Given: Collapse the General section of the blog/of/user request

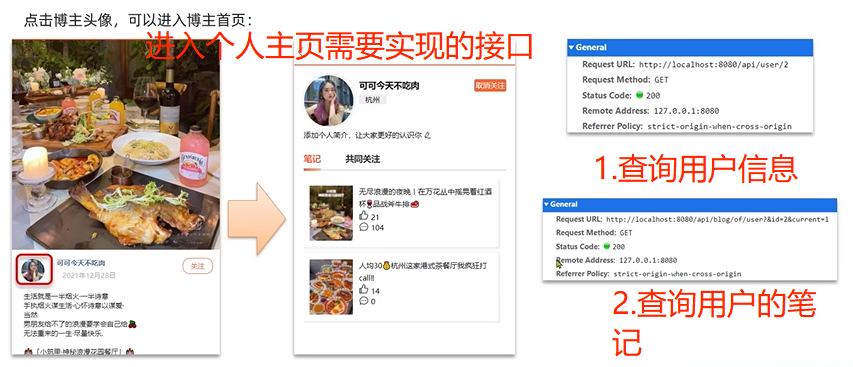Looking at the screenshot, I should click(546, 204).
